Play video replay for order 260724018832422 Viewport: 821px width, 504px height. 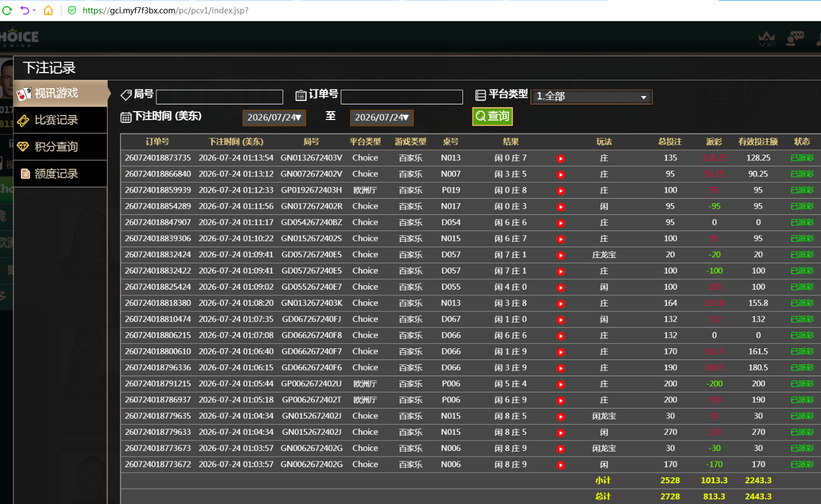561,272
